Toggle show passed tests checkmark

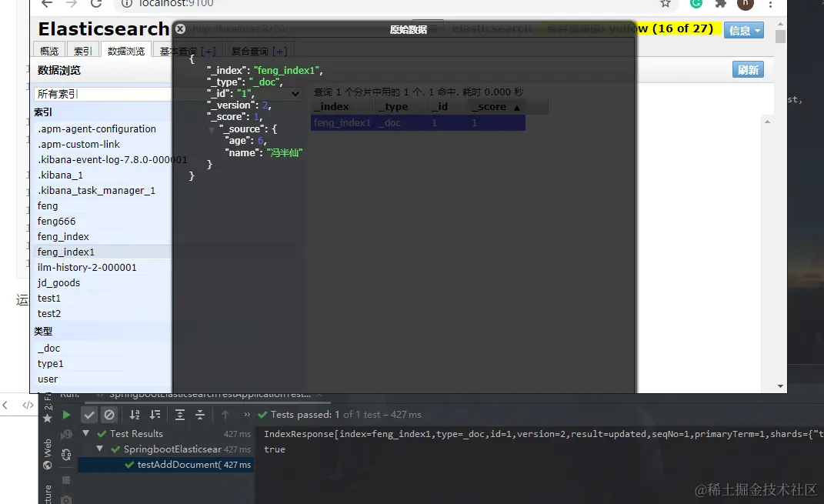click(89, 415)
